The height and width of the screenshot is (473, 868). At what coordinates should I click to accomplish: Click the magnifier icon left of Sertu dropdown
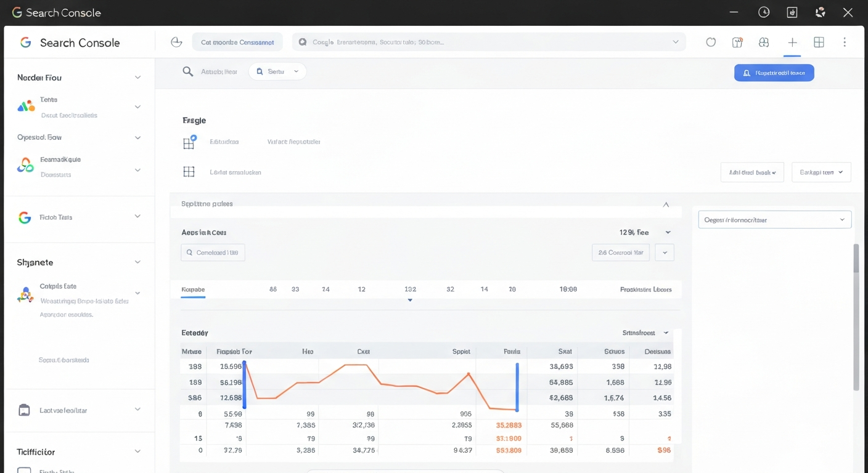188,71
